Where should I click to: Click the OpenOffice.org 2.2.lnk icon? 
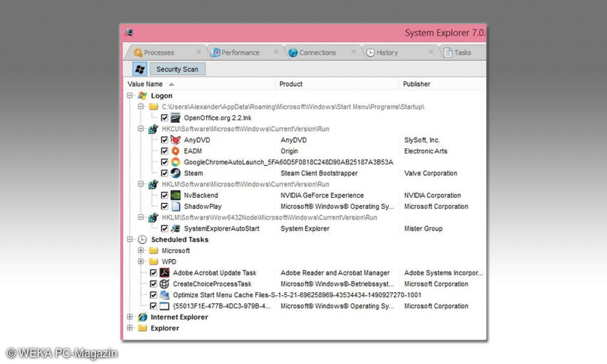coord(176,118)
